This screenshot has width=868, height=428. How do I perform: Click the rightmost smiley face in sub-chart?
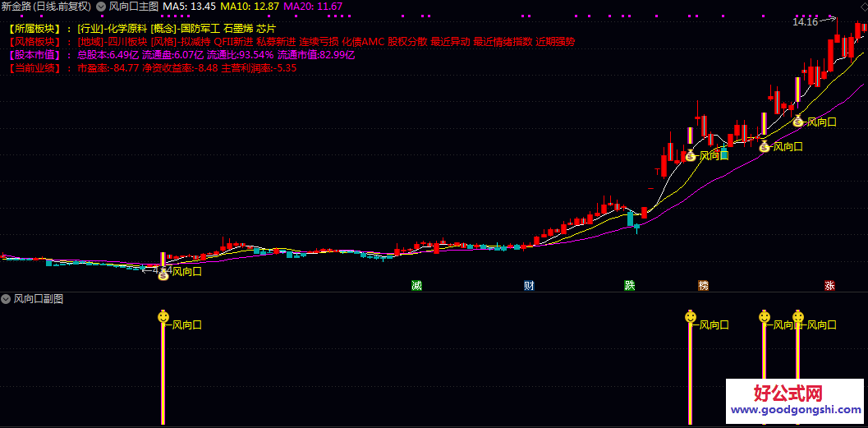pos(797,317)
